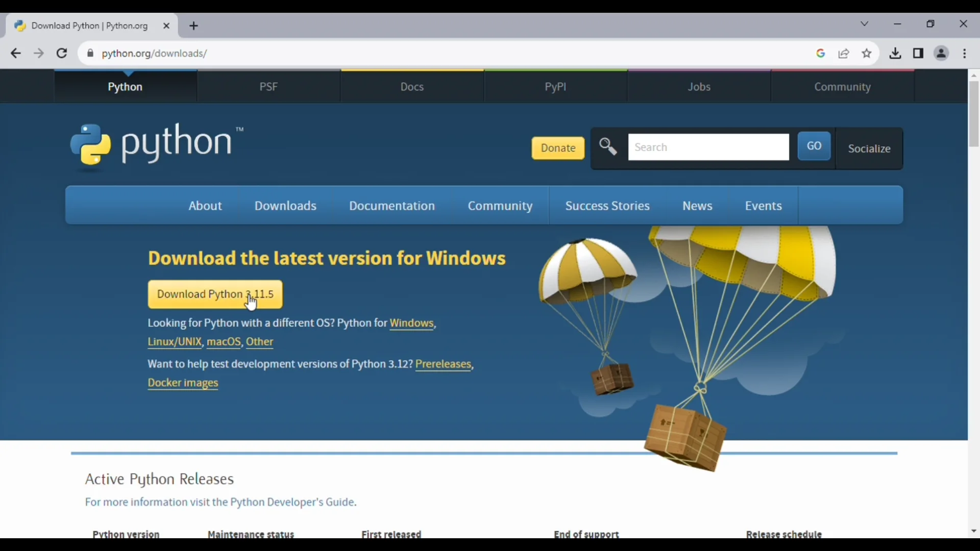Select the Documentation menu item
980x551 pixels.
pos(391,206)
